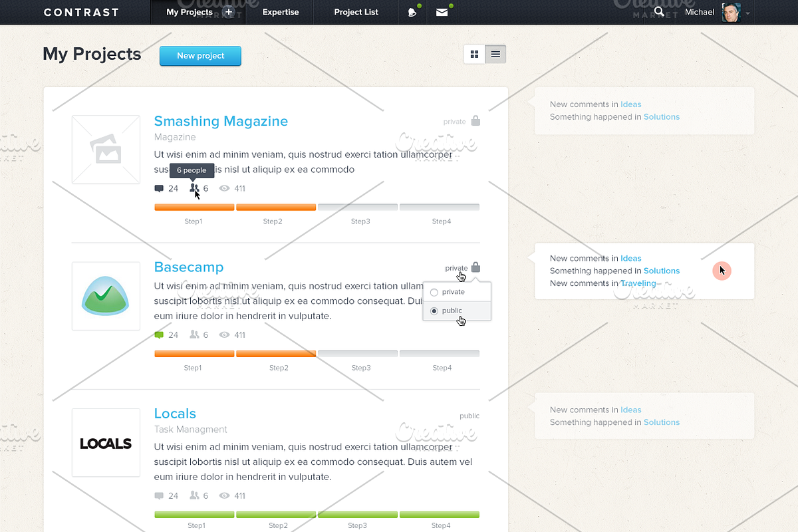Viewport: 798px width, 532px height.
Task: Click Smashing Magazine placeholder thumbnail
Action: (106, 150)
